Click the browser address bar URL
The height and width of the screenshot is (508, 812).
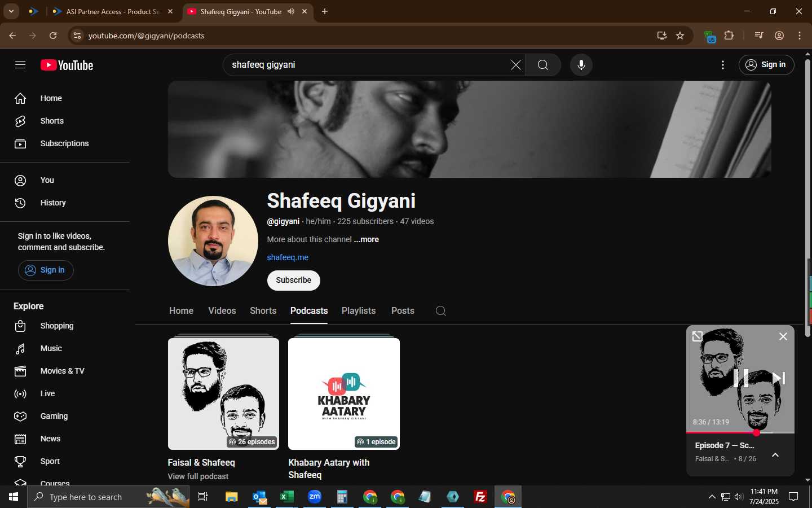pyautogui.click(x=146, y=36)
